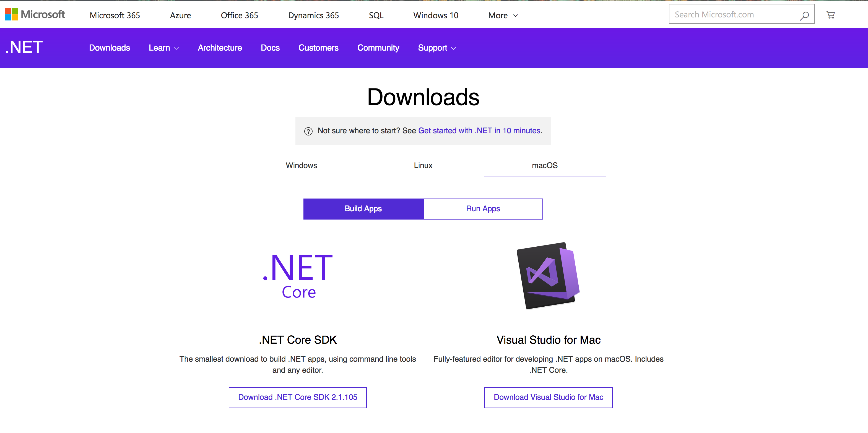Select the Build Apps toggle
Screen dimensions: 868x433
click(363, 209)
